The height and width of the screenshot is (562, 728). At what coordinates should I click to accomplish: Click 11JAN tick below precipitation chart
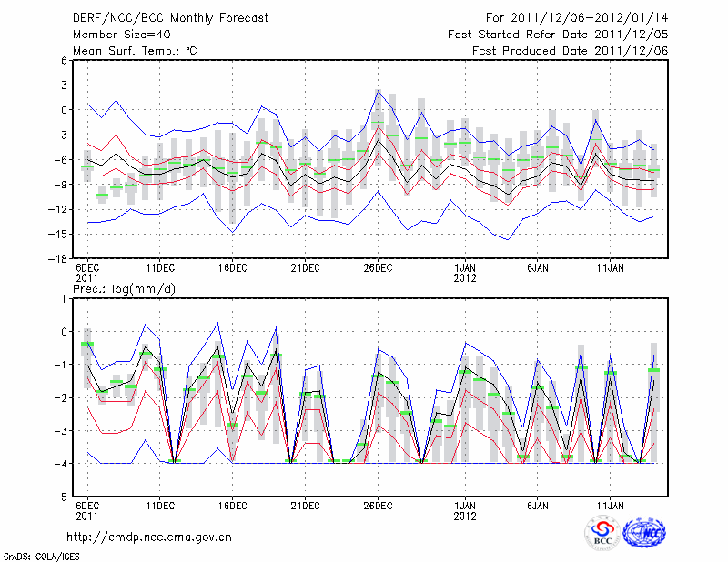tap(610, 503)
